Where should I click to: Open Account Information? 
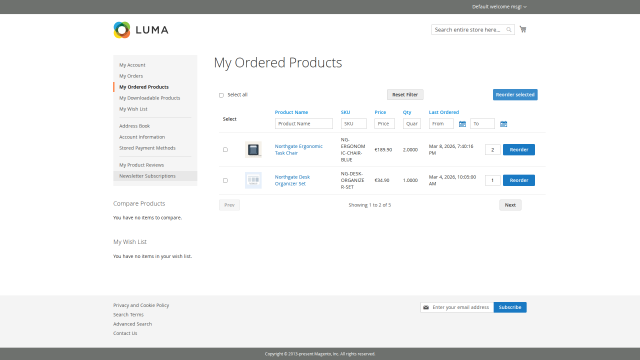pyautogui.click(x=142, y=137)
